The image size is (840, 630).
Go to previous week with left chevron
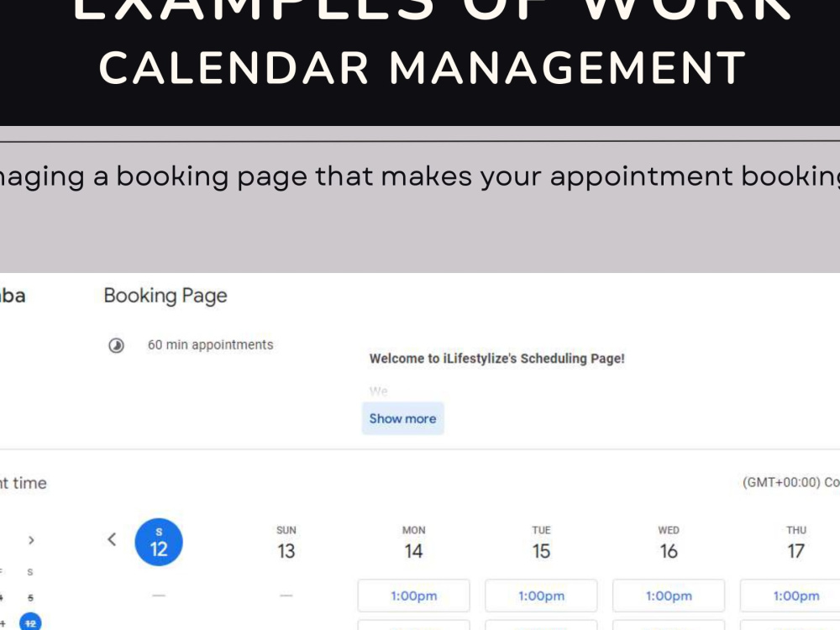coord(112,539)
